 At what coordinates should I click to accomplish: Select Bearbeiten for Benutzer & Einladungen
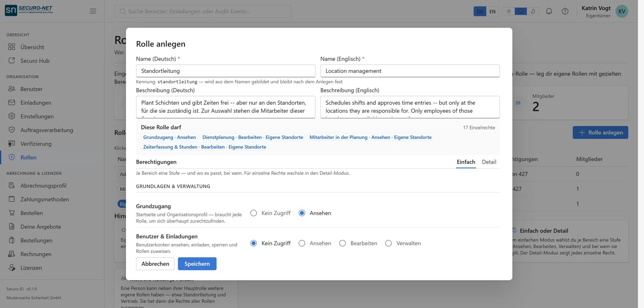343,243
